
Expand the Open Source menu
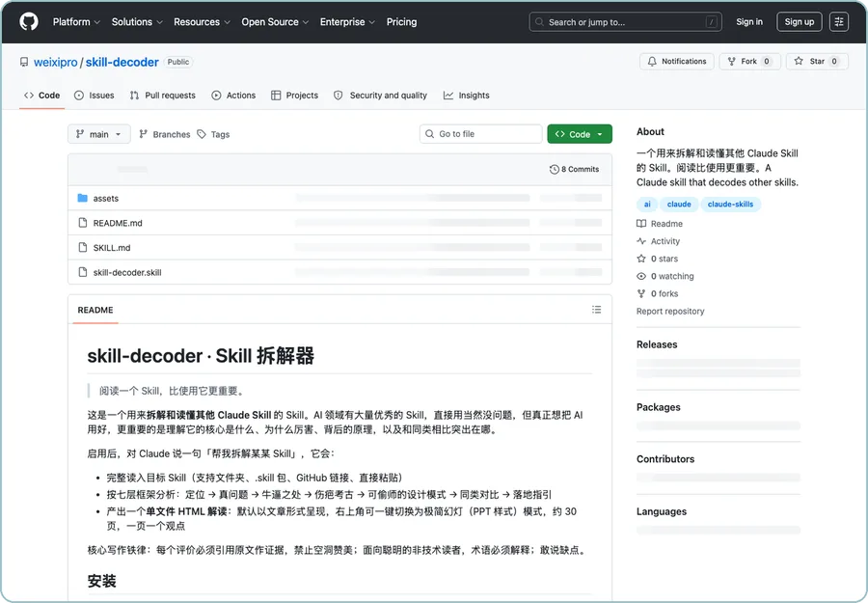[275, 22]
